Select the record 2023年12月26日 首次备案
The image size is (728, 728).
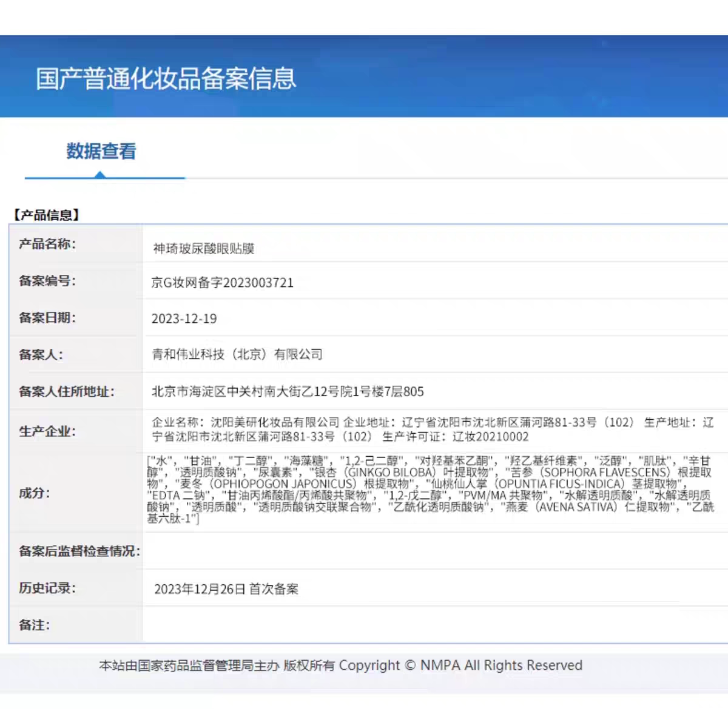[226, 589]
